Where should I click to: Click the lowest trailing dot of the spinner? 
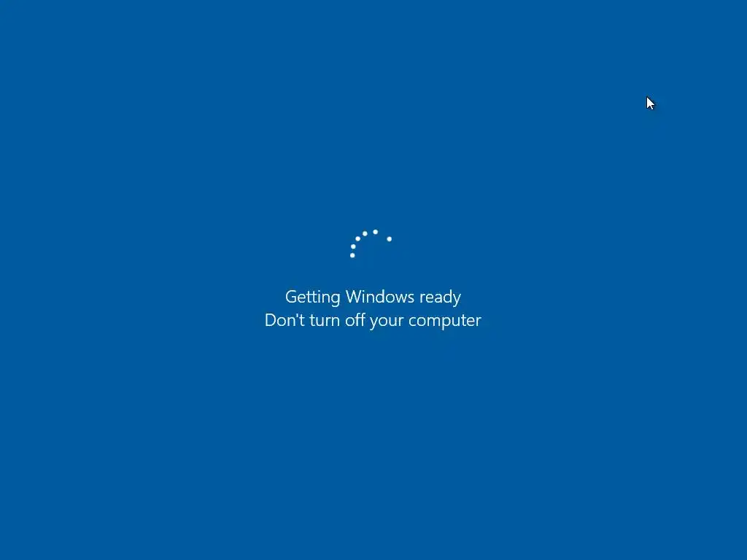tap(352, 255)
